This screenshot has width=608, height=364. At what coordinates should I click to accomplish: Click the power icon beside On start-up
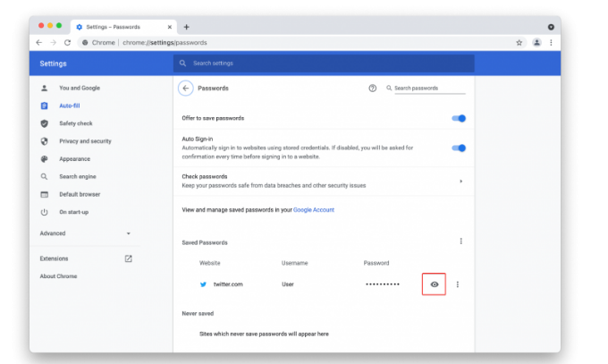tap(44, 212)
